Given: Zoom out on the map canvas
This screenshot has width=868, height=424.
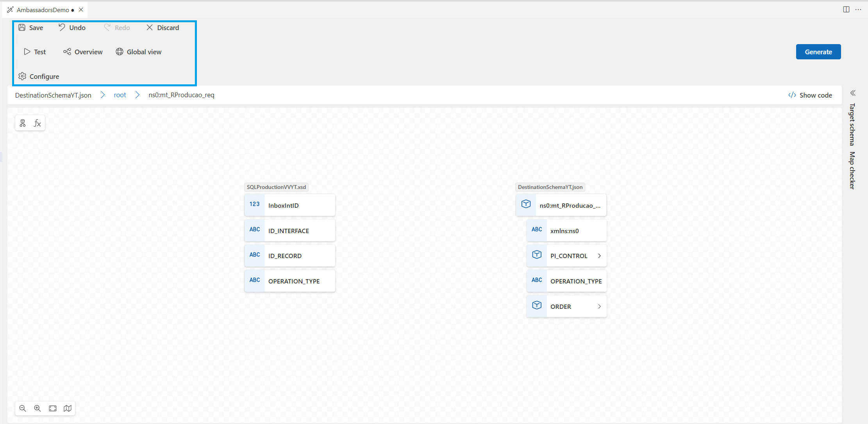Looking at the screenshot, I should tap(23, 408).
